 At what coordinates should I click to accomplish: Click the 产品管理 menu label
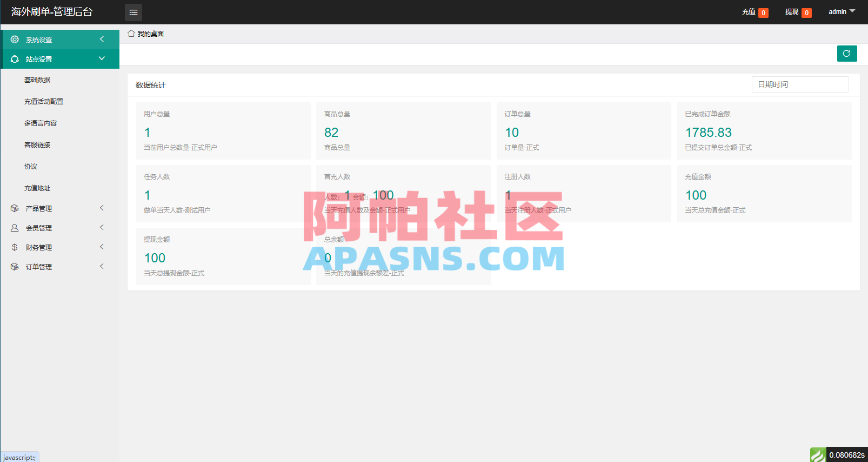click(39, 209)
